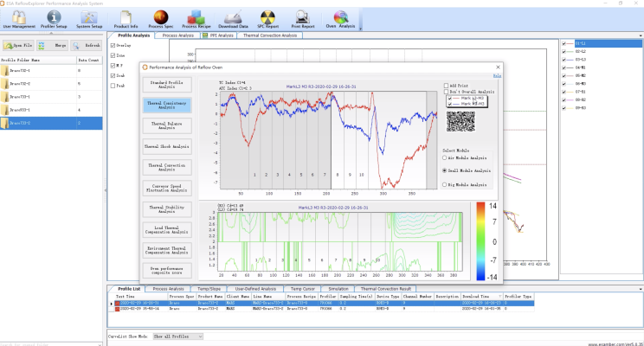Enable the Add Print checkbox
Viewport: 644px width, 346px height.
click(447, 86)
